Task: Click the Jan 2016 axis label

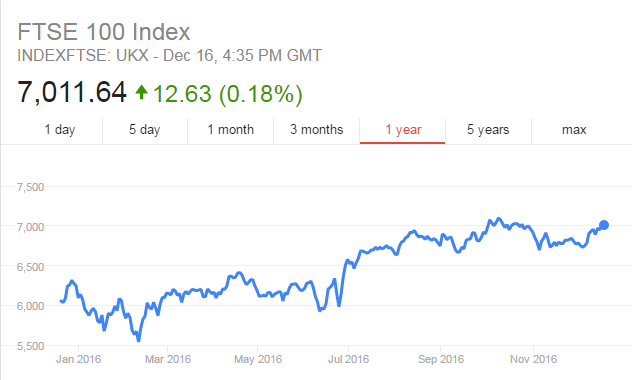Action: [78, 359]
